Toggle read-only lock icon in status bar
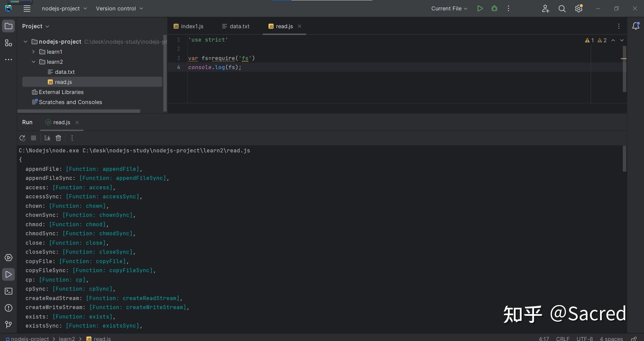Image resolution: width=644 pixels, height=341 pixels. point(634,339)
